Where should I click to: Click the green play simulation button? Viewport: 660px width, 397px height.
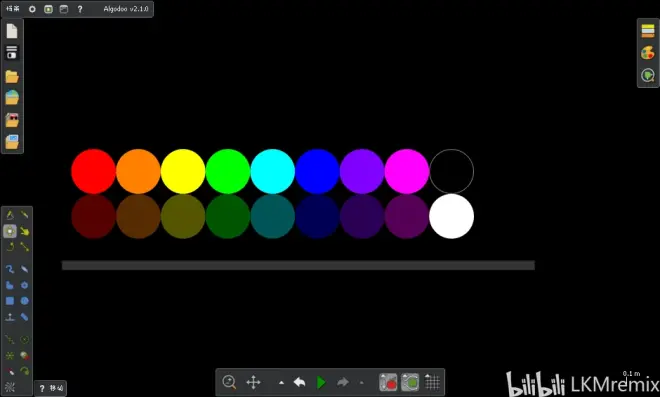pos(321,382)
